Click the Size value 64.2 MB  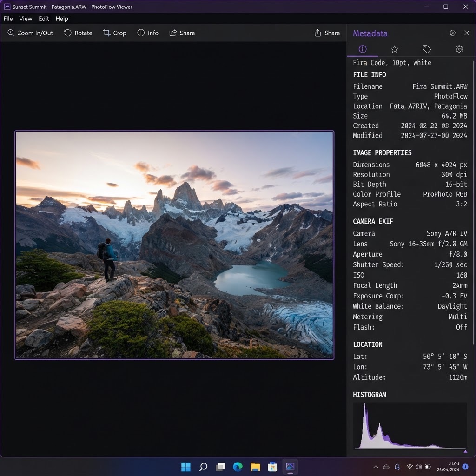tap(454, 116)
